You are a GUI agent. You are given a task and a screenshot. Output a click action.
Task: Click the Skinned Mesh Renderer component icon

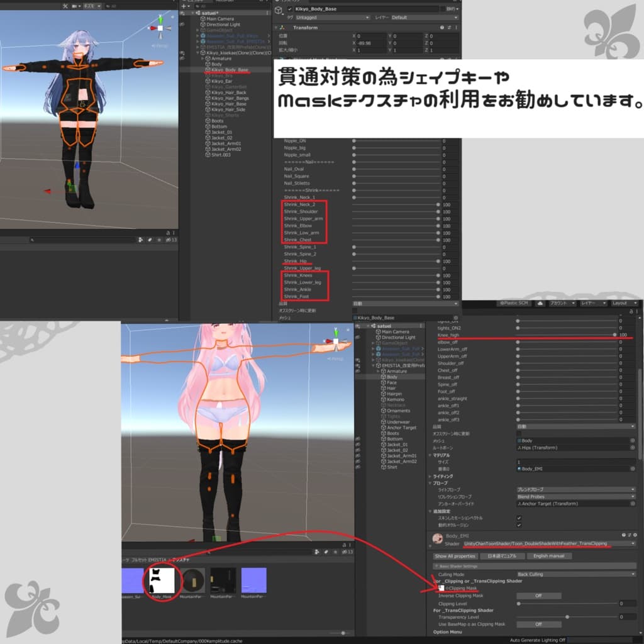tap(282, 58)
